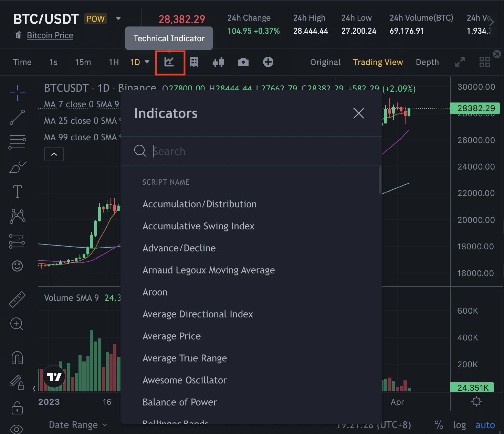Click the building-shaped icon beside Technical Indicator
This screenshot has width=504, height=434.
(194, 62)
